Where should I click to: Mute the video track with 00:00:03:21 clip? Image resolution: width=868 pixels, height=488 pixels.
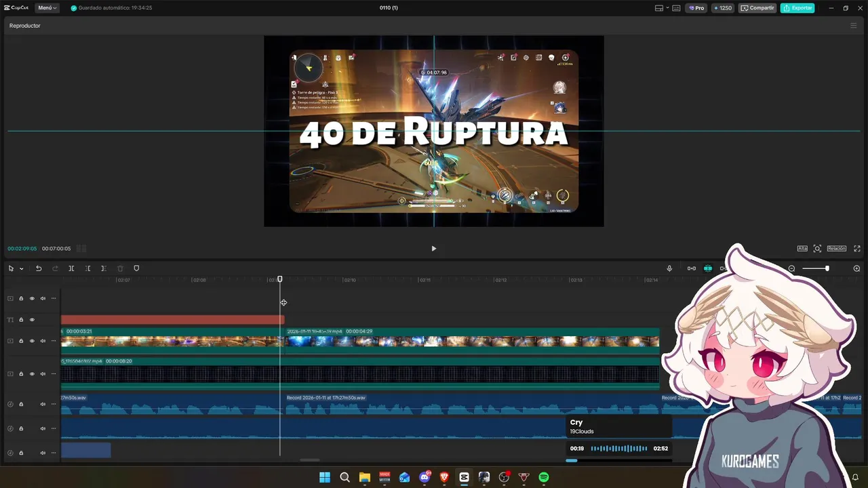pyautogui.click(x=43, y=341)
